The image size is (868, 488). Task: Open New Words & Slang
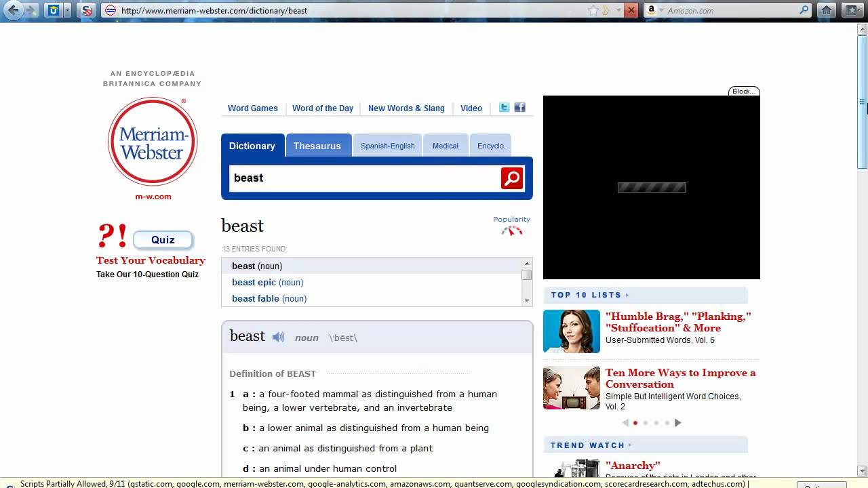(406, 108)
